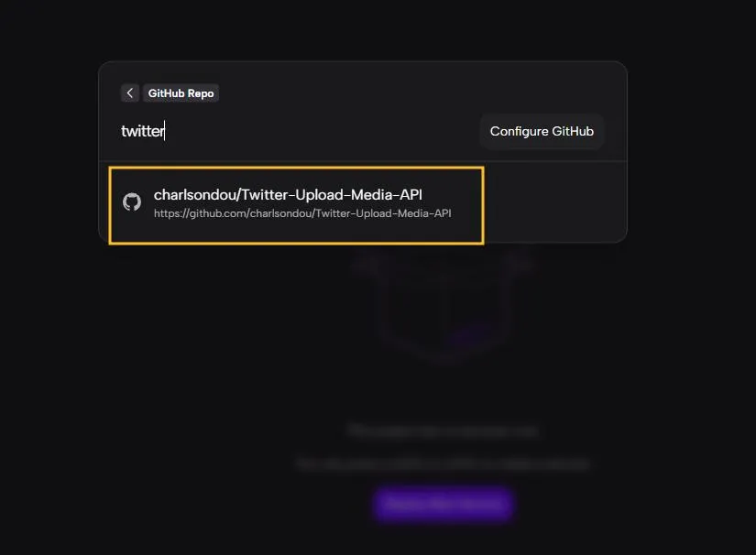
Task: Click empty dialog space right of the result
Action: tap(554, 203)
